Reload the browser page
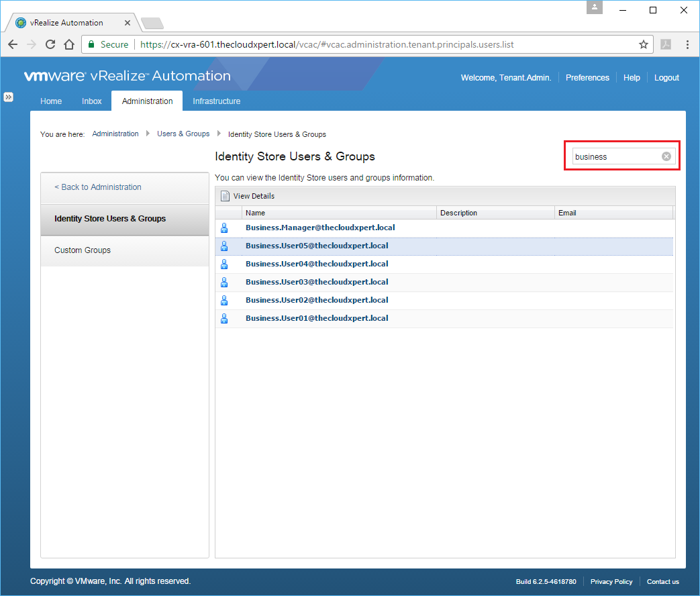 click(x=50, y=45)
